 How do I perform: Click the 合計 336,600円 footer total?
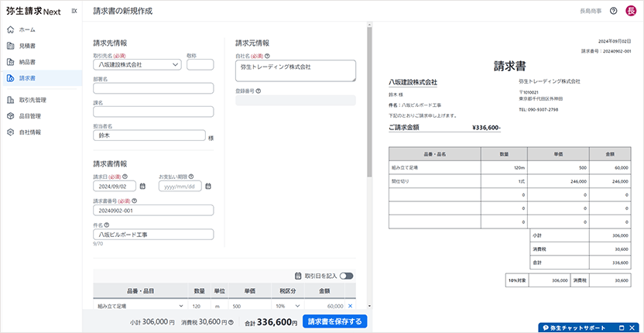[x=271, y=322]
